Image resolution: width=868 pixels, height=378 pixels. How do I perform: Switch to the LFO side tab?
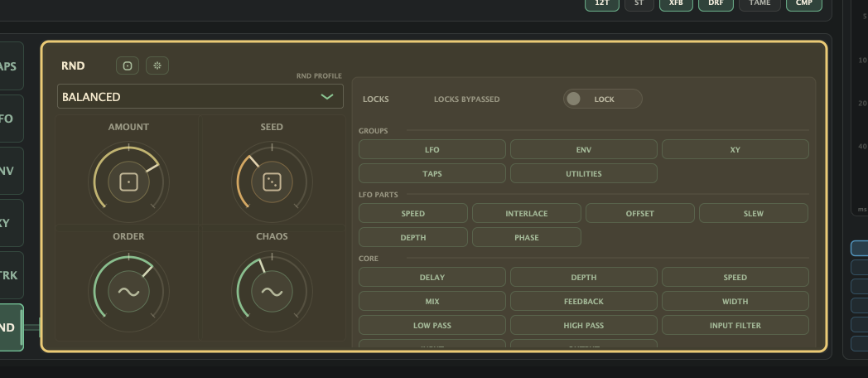coord(11,119)
